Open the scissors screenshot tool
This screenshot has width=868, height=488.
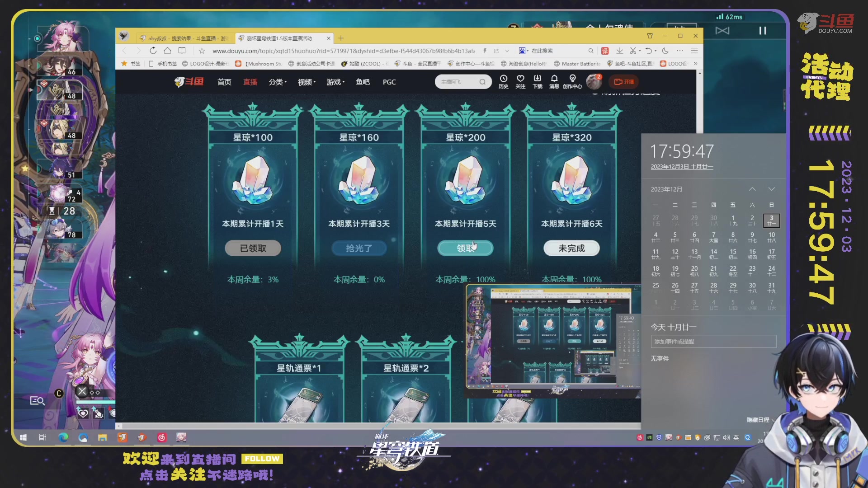(633, 51)
